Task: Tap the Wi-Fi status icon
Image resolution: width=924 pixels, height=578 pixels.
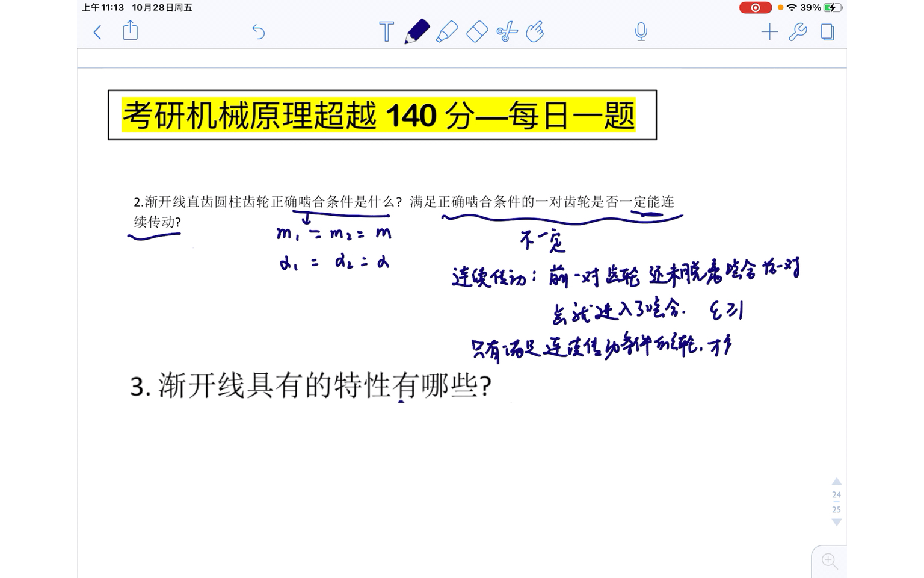Action: click(792, 8)
